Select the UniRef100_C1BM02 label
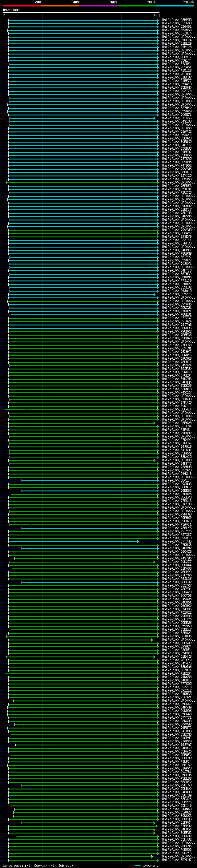The image size is (197, 868). pos(177,206)
